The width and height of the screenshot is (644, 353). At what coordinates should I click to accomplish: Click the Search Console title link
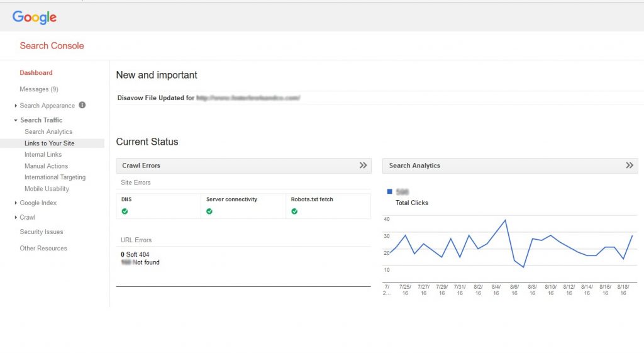52,45
